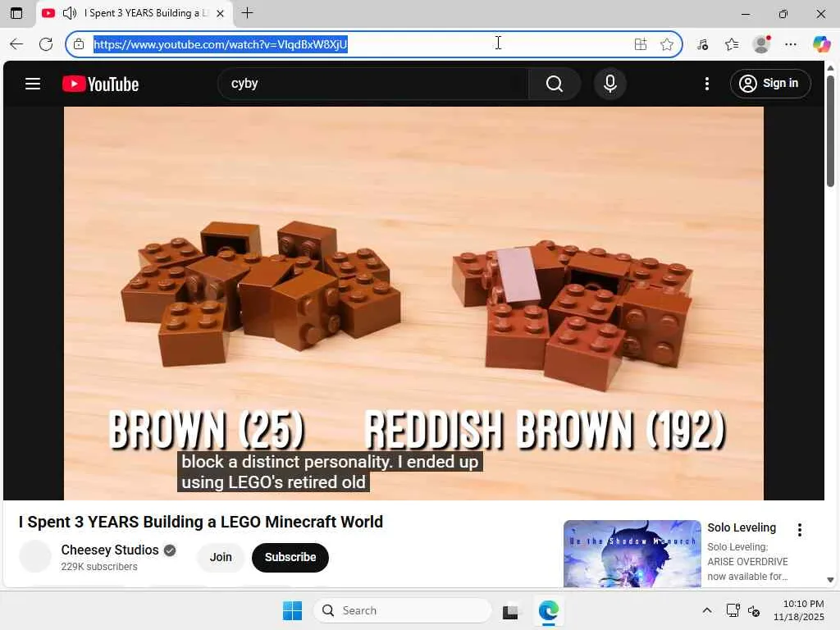Mute the tab via the speaker icon
The image size is (840, 630).
point(69,13)
